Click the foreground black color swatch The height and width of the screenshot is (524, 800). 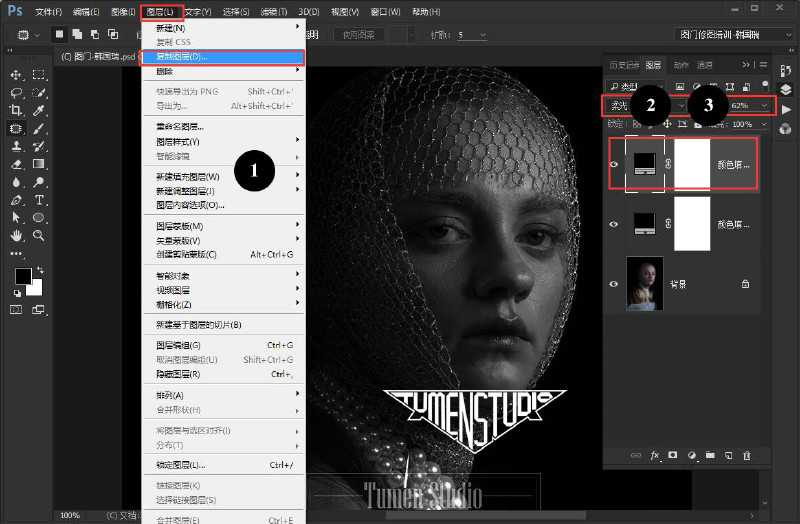(x=23, y=276)
